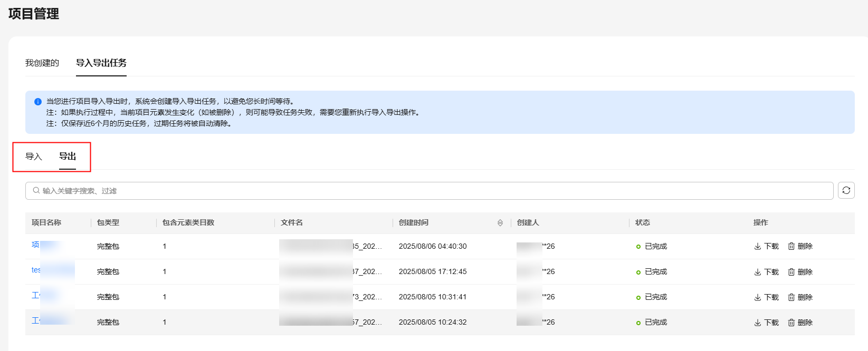
Task: Click the 包类型 column header
Action: click(108, 222)
